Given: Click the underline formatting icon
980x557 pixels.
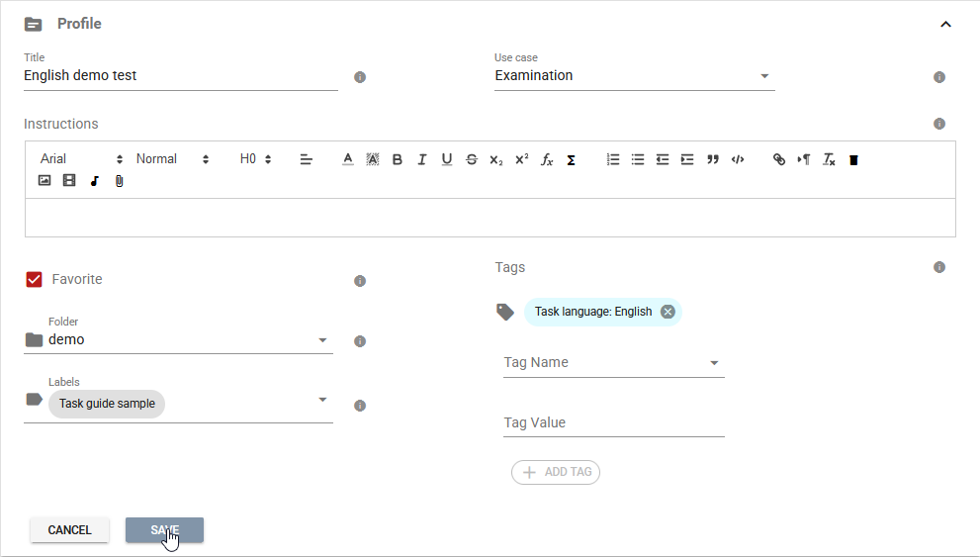Looking at the screenshot, I should pos(446,159).
